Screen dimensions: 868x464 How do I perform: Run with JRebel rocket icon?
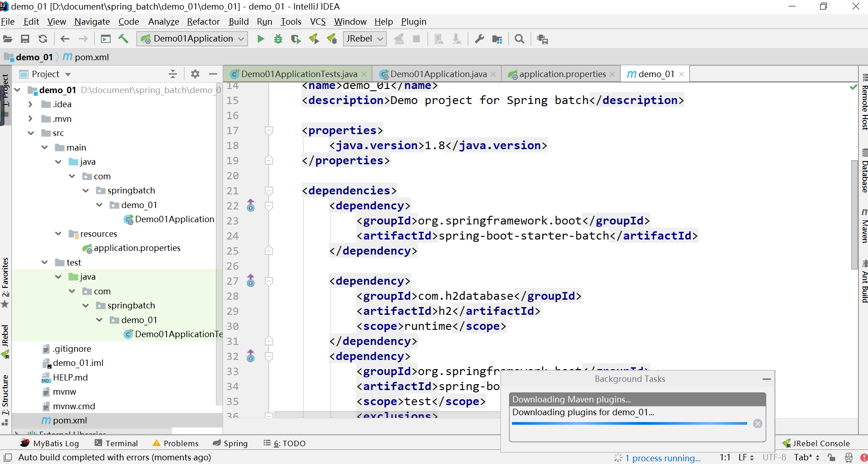pyautogui.click(x=314, y=39)
